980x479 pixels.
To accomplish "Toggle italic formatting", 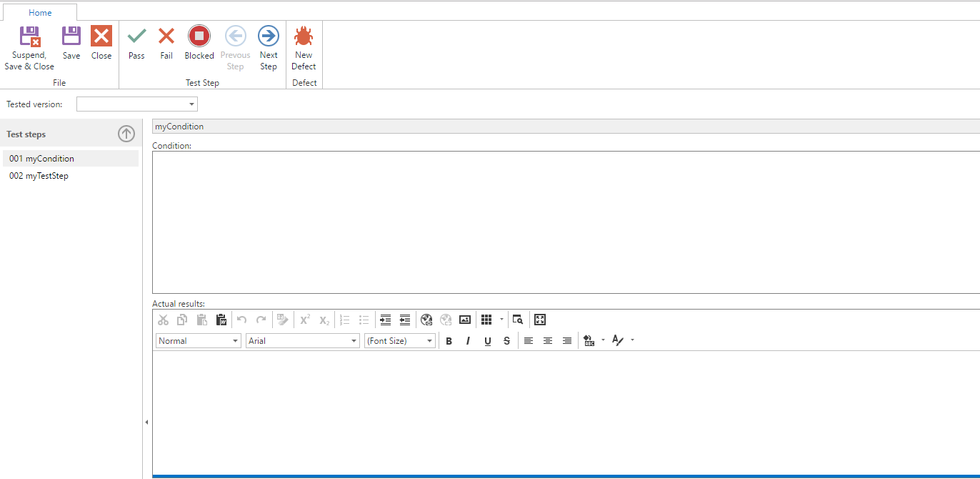I will coord(468,341).
